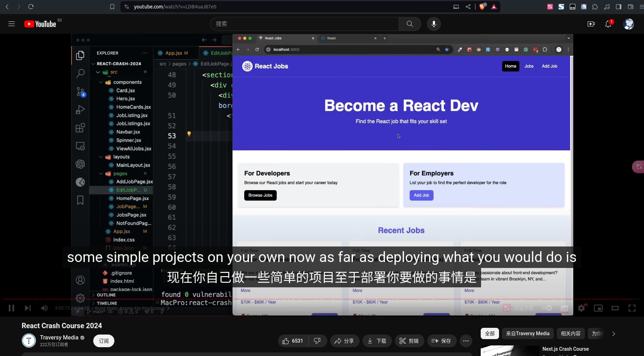Click the Brave extensions puzzle icon
The image size is (644, 356).
tap(595, 7)
